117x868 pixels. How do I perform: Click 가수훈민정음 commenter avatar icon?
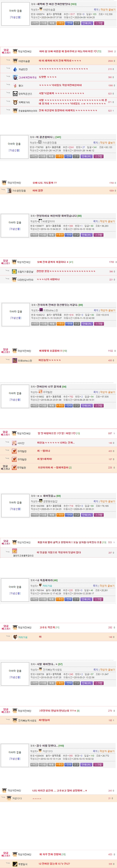[x=9, y=191]
